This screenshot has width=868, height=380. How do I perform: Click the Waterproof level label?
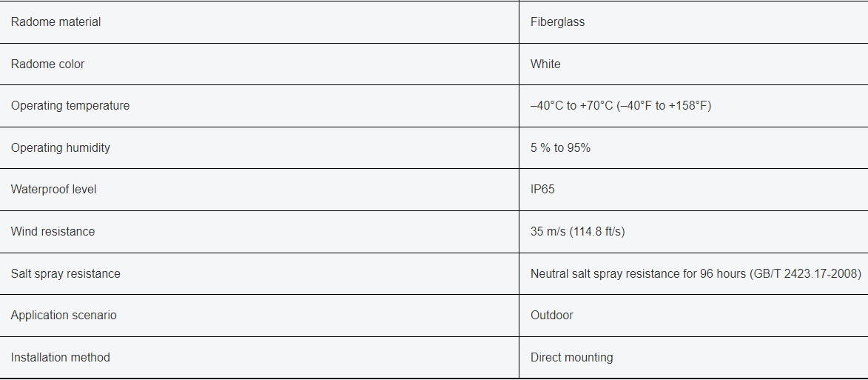pos(54,190)
